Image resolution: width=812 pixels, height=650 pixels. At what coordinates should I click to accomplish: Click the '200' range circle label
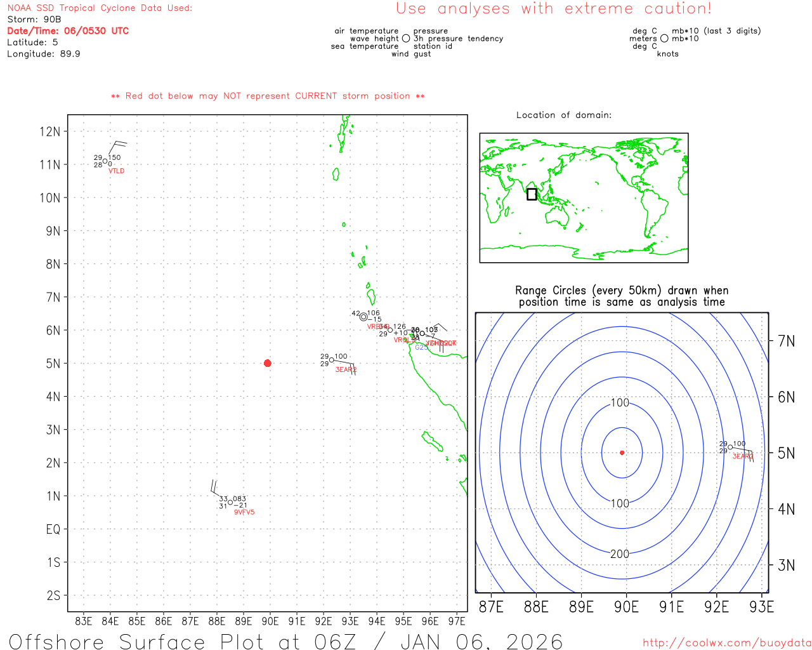[x=620, y=554]
